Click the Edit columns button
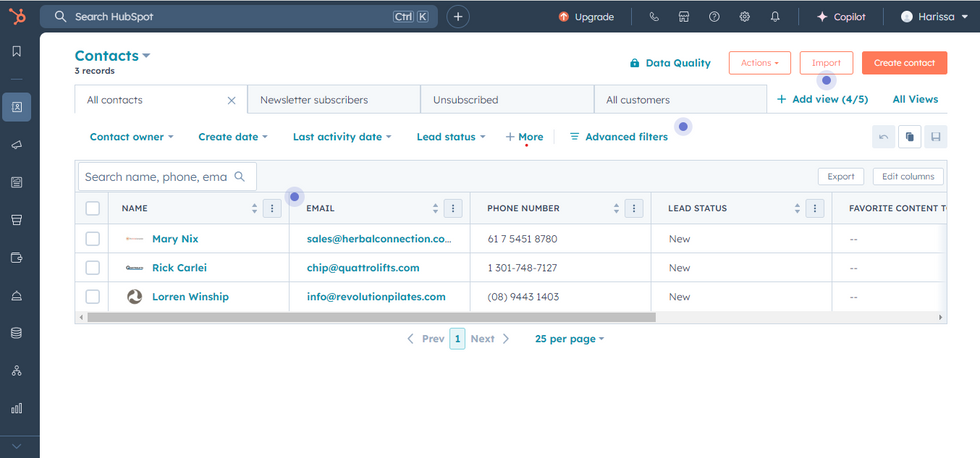 (908, 177)
